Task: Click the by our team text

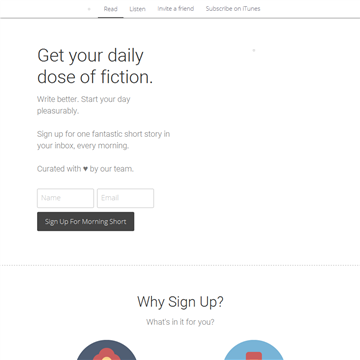Action: point(111,169)
